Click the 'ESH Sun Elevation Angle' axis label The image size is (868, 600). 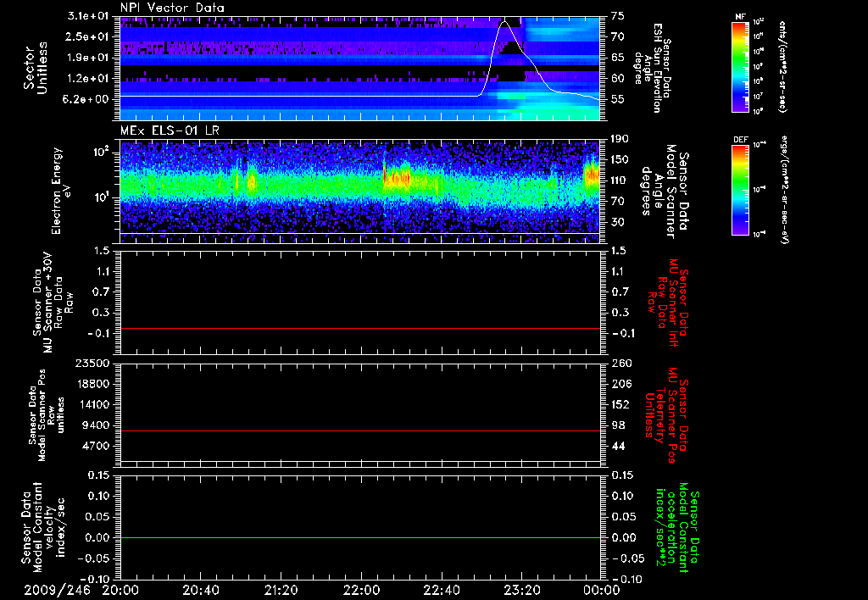[x=654, y=68]
